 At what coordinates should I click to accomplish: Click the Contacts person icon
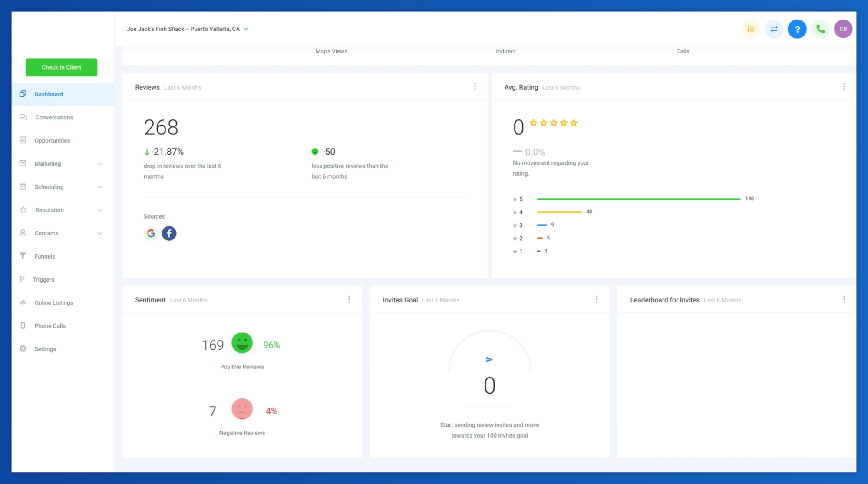(x=23, y=233)
